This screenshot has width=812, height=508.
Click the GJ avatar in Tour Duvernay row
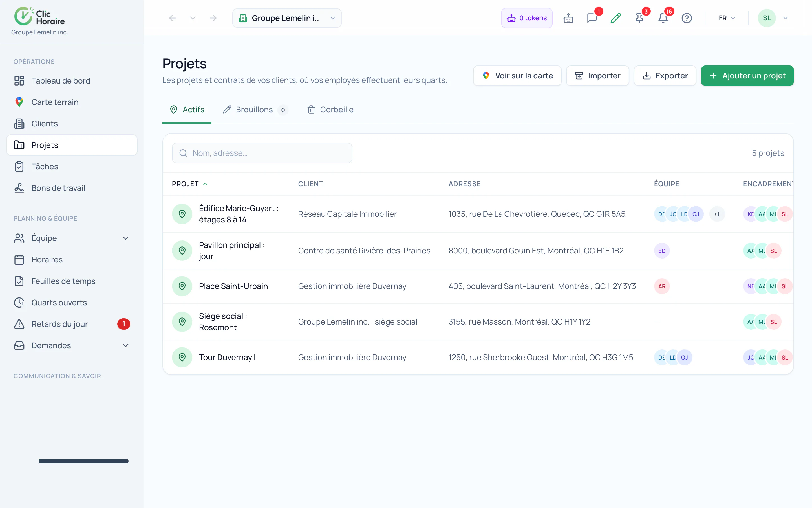684,358
